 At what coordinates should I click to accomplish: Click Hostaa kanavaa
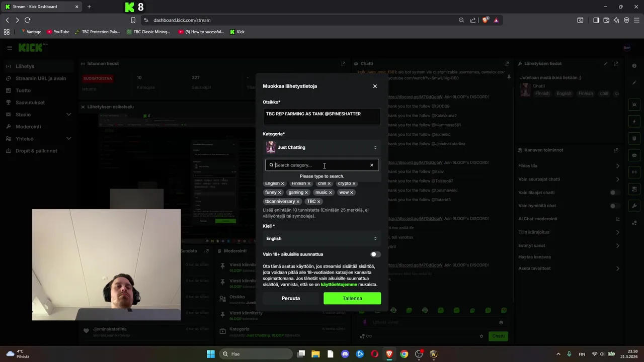[x=534, y=257]
